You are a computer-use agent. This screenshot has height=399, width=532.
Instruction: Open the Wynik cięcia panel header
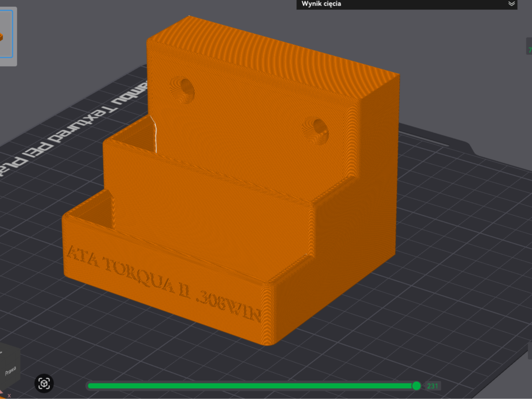click(x=407, y=4)
